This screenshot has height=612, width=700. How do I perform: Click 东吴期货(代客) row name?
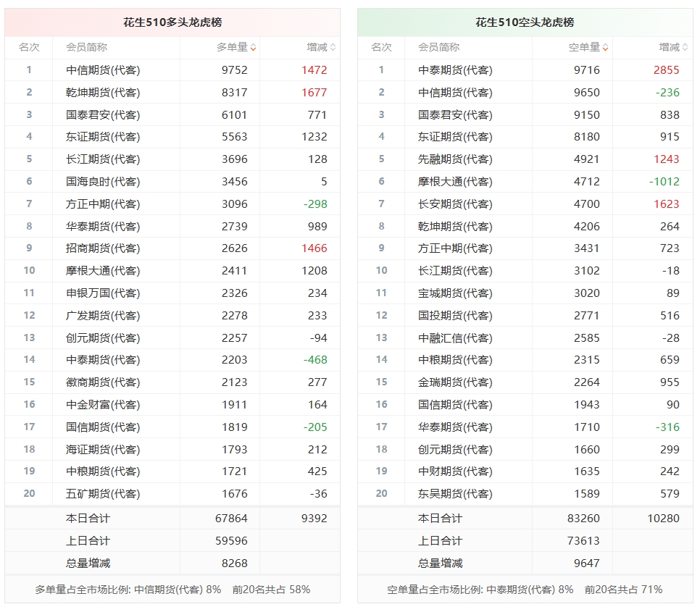(455, 494)
